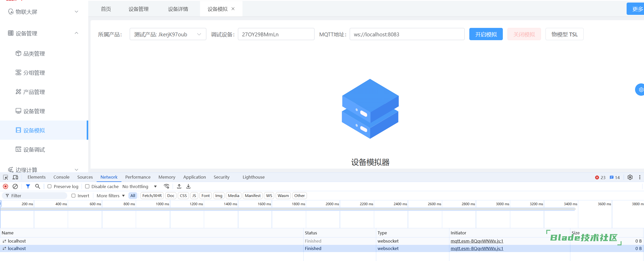Select the All request type filter
Viewport: 644px width, 261px height.
[133, 195]
